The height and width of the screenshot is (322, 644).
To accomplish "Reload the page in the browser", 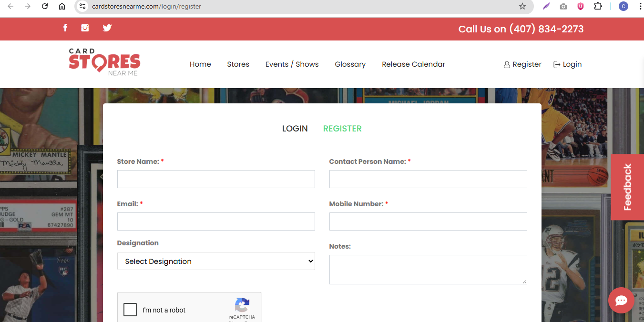I will coord(45,6).
